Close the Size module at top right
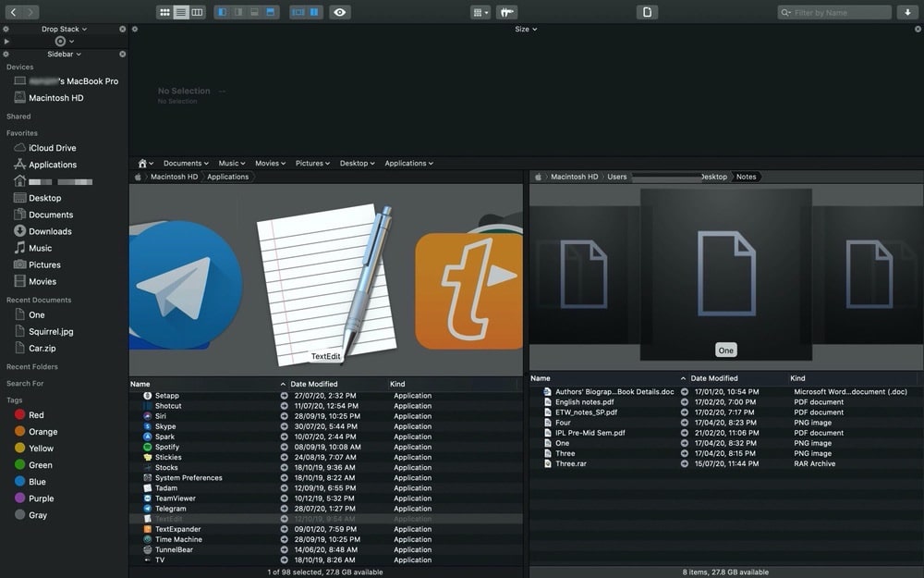 click(918, 29)
